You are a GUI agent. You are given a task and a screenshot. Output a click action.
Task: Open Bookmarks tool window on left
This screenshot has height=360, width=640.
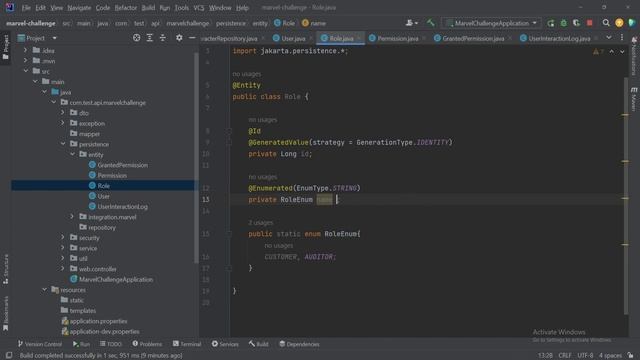click(x=6, y=313)
